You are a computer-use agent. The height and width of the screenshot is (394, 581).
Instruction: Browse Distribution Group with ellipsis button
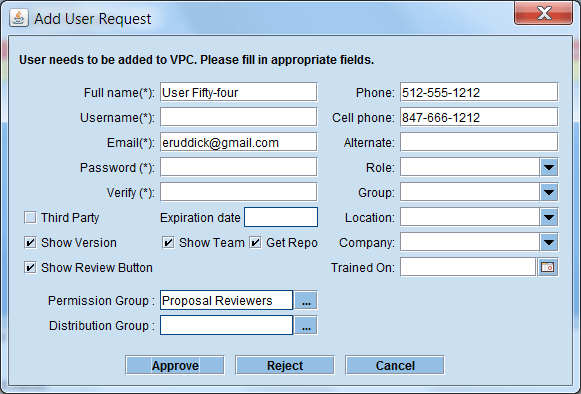[x=306, y=325]
